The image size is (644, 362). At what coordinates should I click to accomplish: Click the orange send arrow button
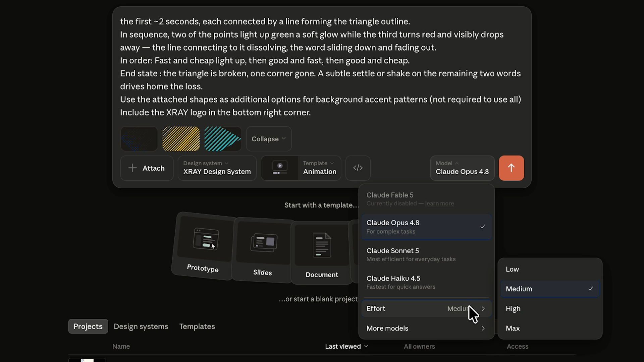pyautogui.click(x=511, y=168)
